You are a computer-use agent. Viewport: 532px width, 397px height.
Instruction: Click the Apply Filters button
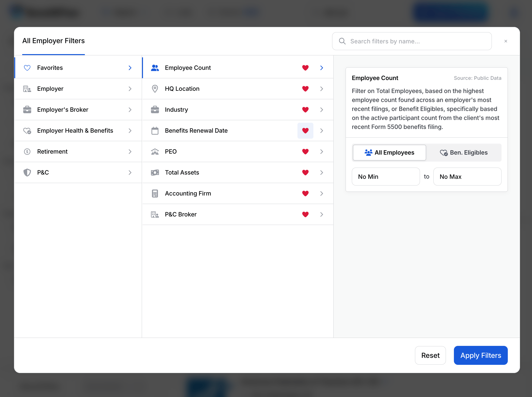pyautogui.click(x=481, y=355)
